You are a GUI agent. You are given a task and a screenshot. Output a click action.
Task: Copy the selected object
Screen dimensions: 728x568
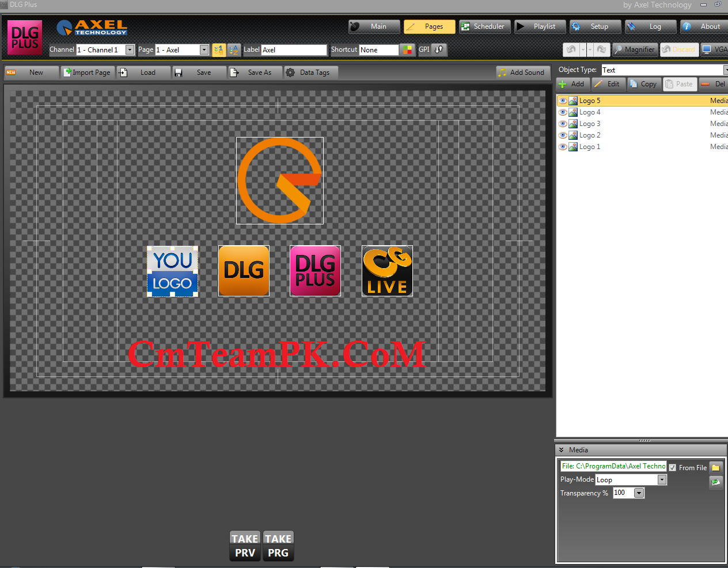[643, 84]
